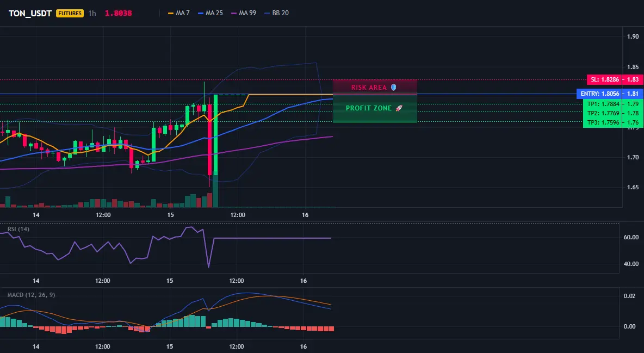Image resolution: width=644 pixels, height=353 pixels.
Task: Toggle the MA 99 legend entry
Action: (x=244, y=13)
